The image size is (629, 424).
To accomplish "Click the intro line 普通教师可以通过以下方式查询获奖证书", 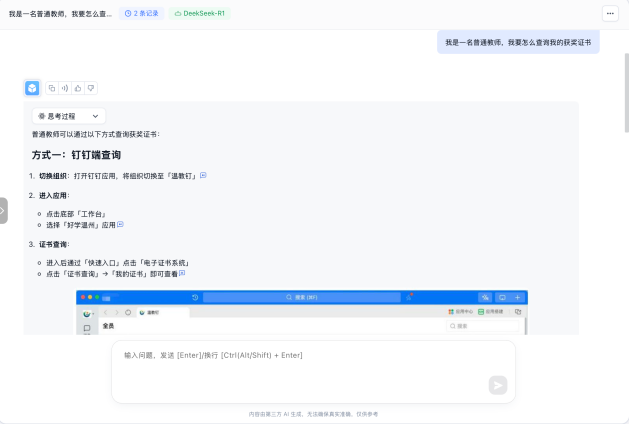I will (95, 134).
